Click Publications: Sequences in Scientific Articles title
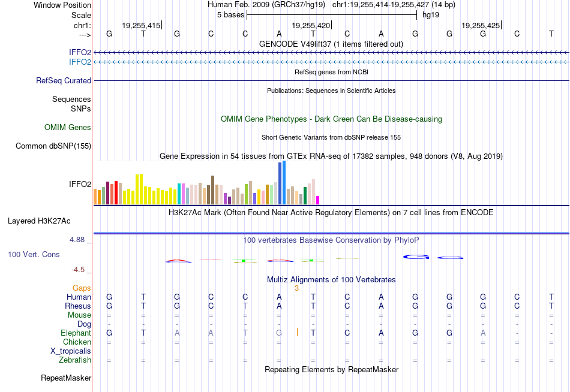The image size is (570, 392). pos(331,91)
